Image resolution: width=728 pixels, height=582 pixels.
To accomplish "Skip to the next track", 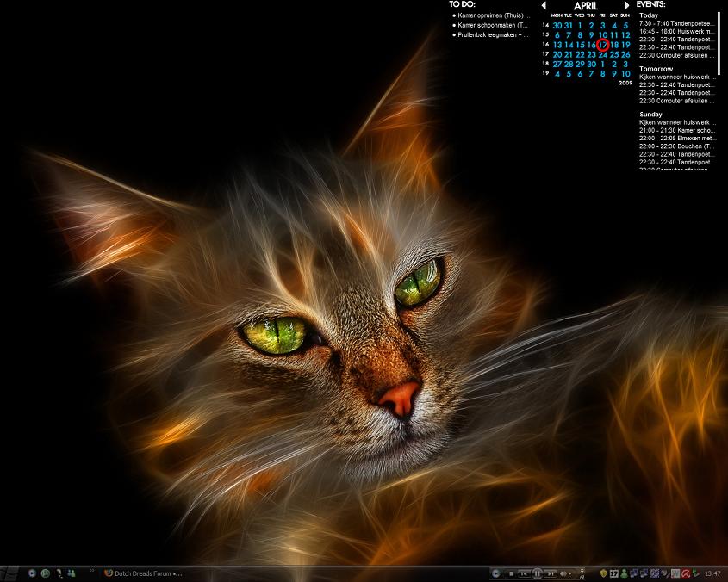I will pyautogui.click(x=551, y=574).
